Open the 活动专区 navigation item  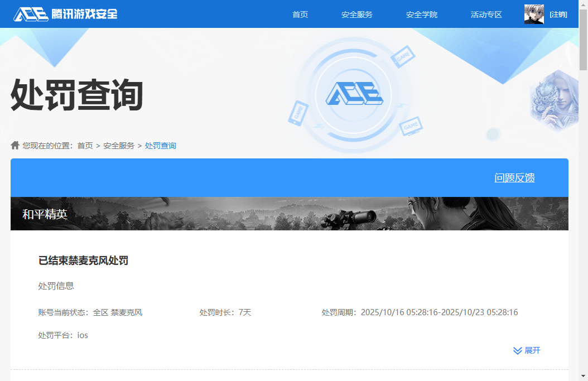486,15
